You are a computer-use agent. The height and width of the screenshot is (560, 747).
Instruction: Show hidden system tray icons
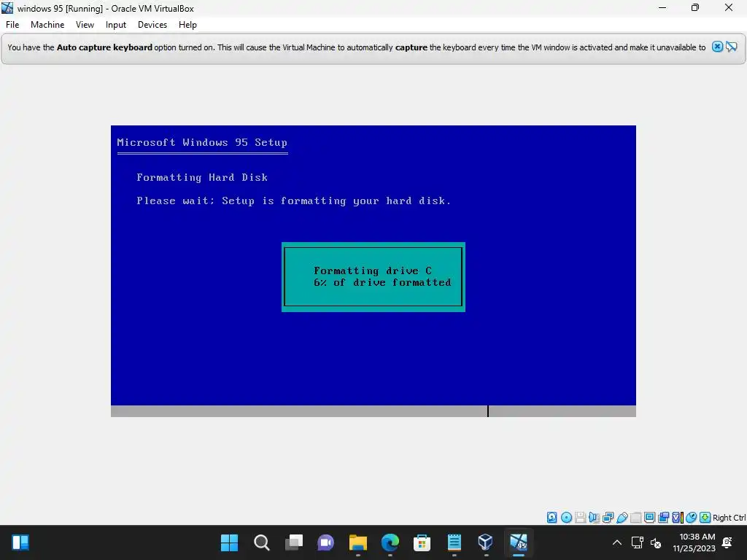coord(617,542)
